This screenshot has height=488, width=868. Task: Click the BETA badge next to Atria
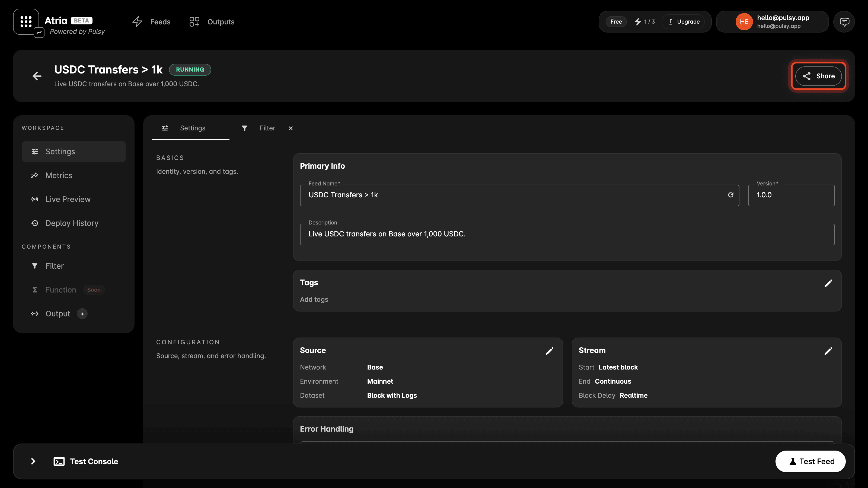[x=82, y=21]
